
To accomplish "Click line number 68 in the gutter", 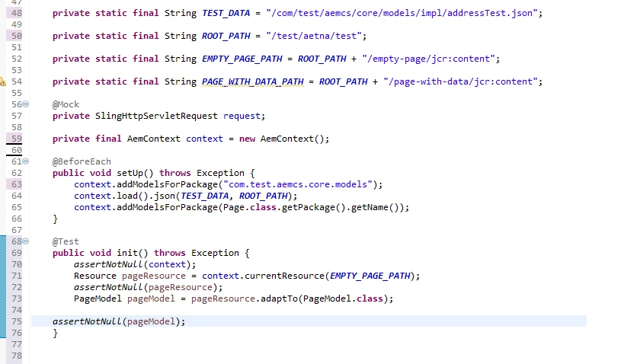I will click(x=17, y=241).
